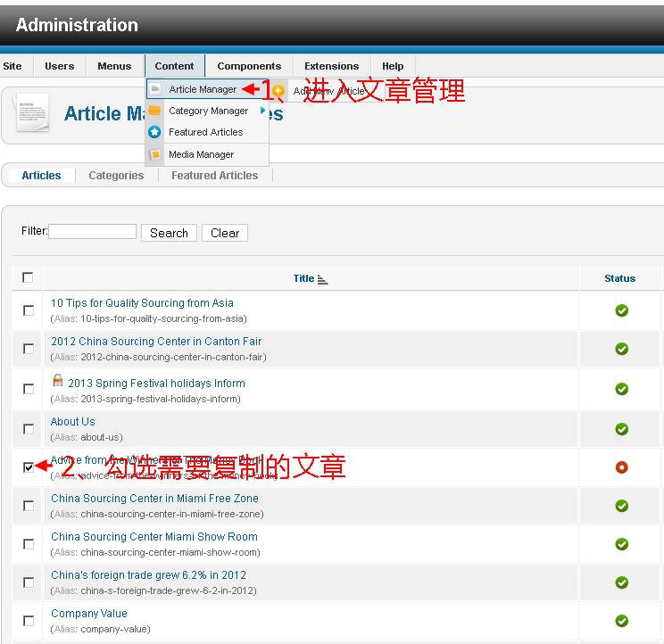Check the box for 2012 China Sourcing Center in Canton Fair
The height and width of the screenshot is (644, 664).
point(29,349)
